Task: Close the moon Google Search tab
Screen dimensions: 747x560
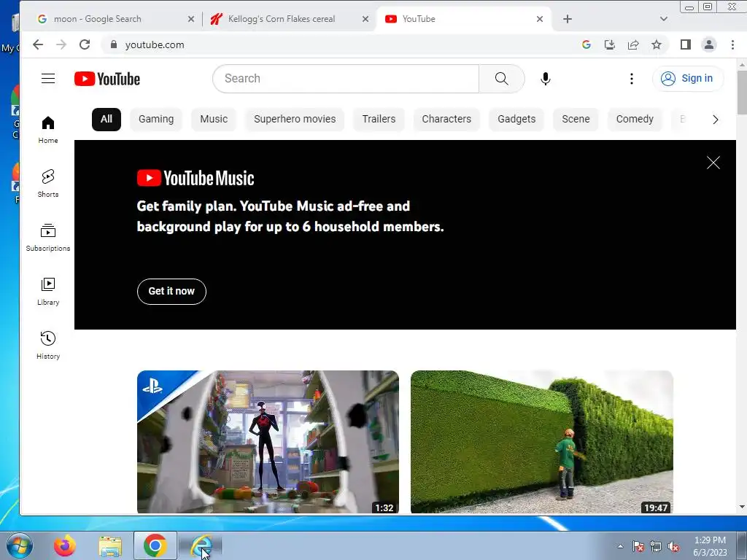Action: pyautogui.click(x=191, y=19)
